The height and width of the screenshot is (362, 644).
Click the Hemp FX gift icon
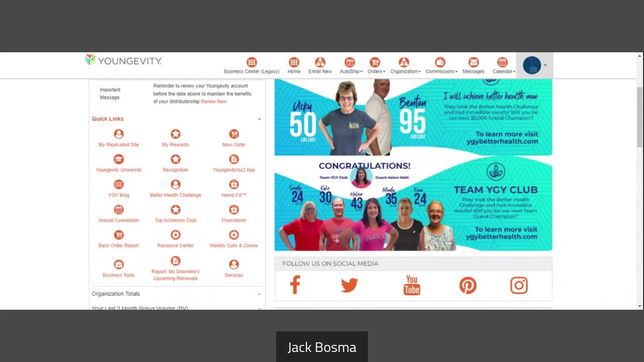[x=234, y=185]
